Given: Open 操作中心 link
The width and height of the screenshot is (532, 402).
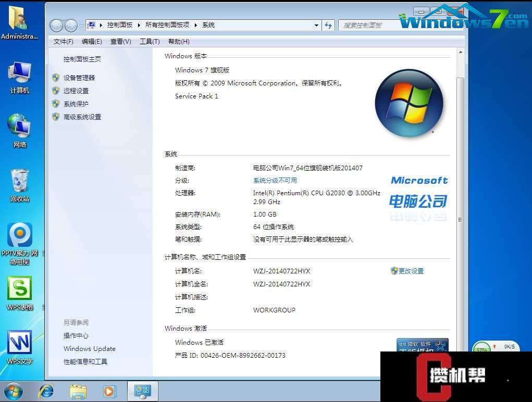Looking at the screenshot, I should (76, 335).
